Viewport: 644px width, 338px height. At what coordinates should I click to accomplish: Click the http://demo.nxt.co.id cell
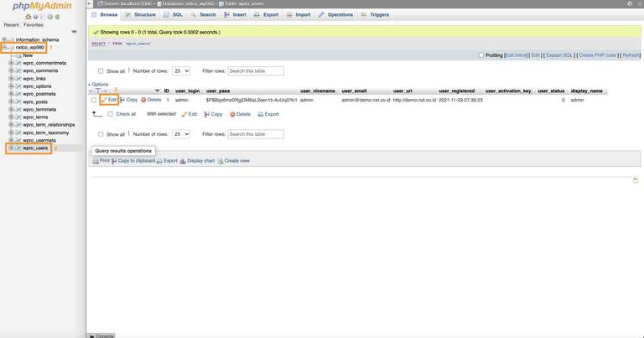pos(414,100)
